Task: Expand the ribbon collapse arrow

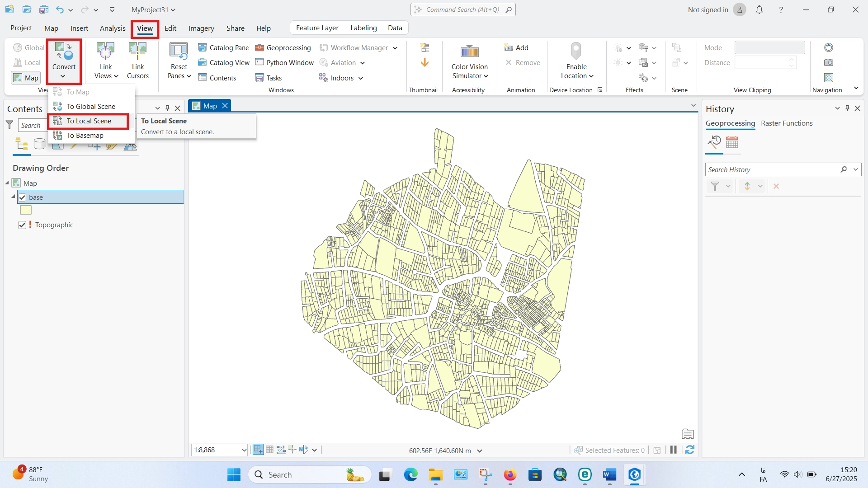Action: 856,88
